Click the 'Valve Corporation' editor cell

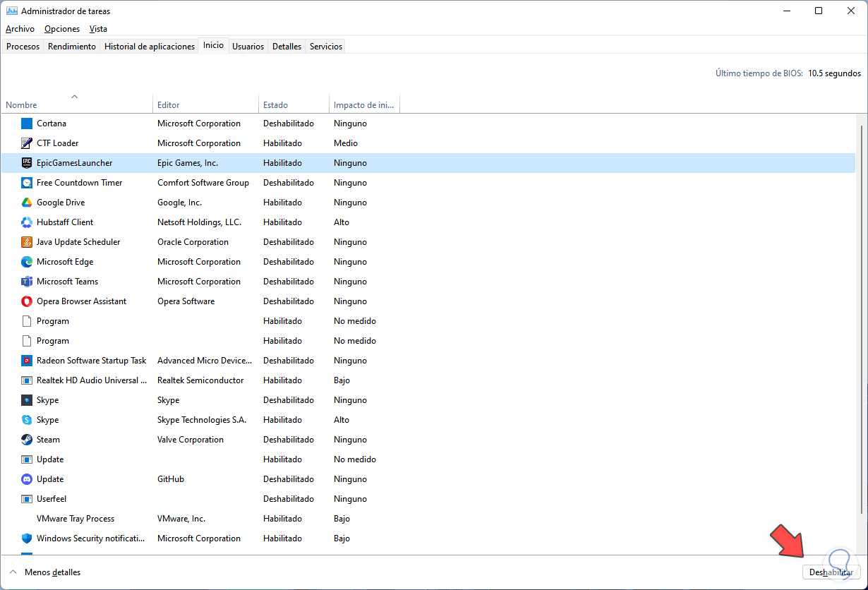(x=191, y=440)
